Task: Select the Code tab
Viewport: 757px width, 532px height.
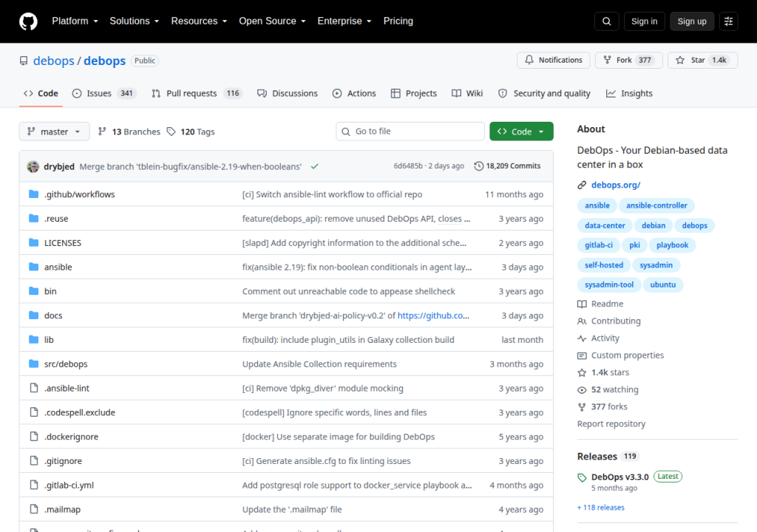Action: point(41,93)
